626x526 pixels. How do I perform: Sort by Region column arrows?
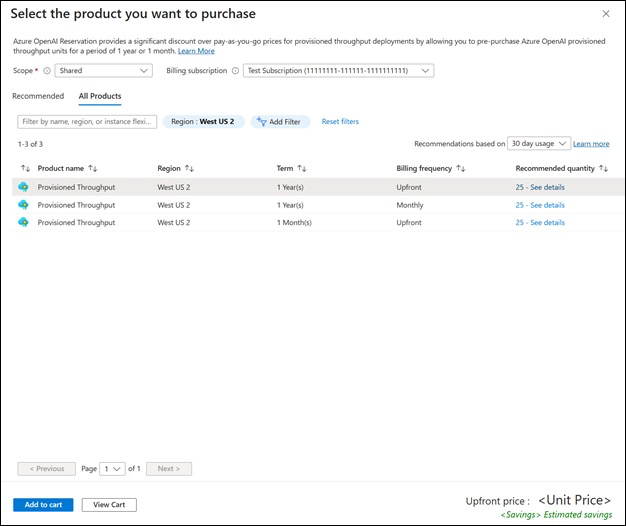tap(190, 169)
